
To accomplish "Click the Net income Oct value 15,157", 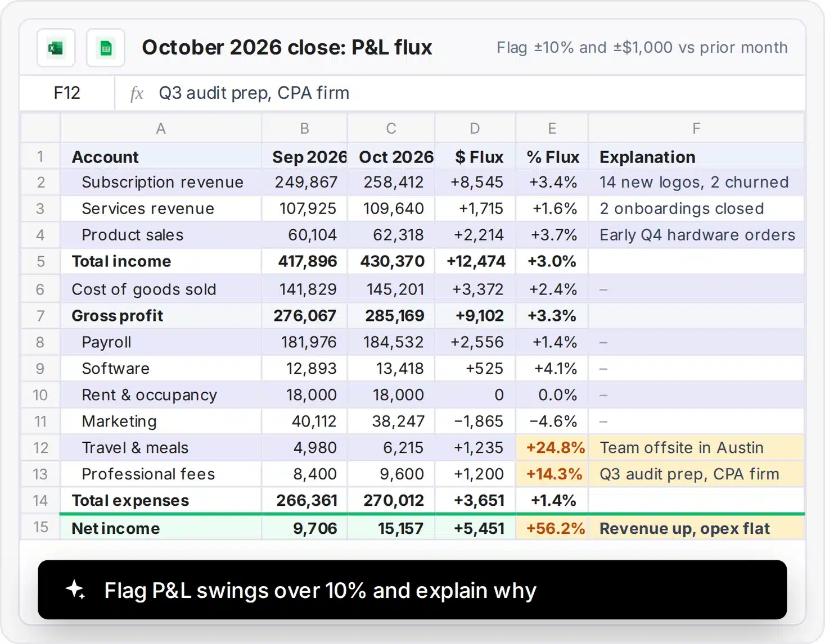I will tap(391, 528).
